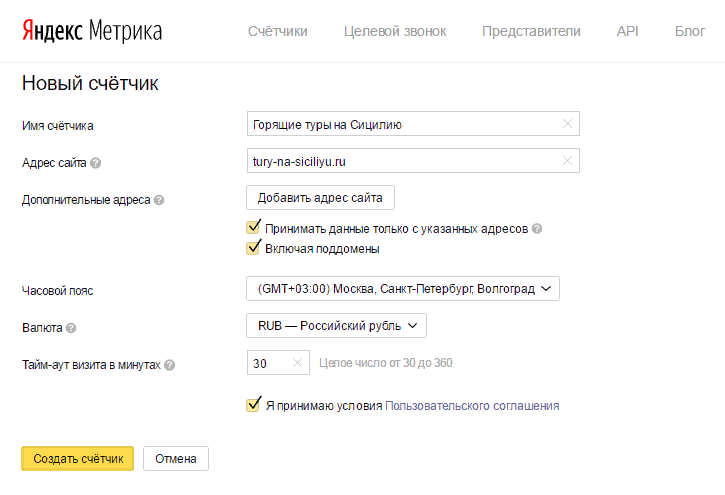Image resolution: width=725 pixels, height=495 pixels.
Task: Click the Яндекс Метрика logo
Action: pyautogui.click(x=92, y=31)
